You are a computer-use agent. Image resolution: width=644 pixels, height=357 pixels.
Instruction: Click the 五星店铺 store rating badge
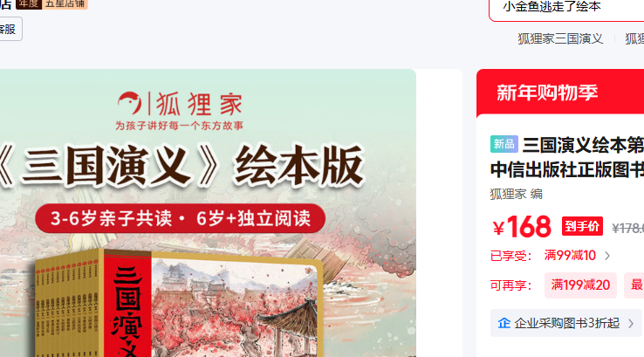65,4
